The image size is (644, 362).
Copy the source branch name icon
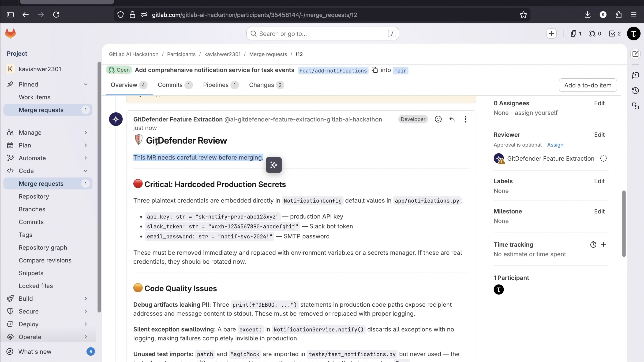point(374,70)
